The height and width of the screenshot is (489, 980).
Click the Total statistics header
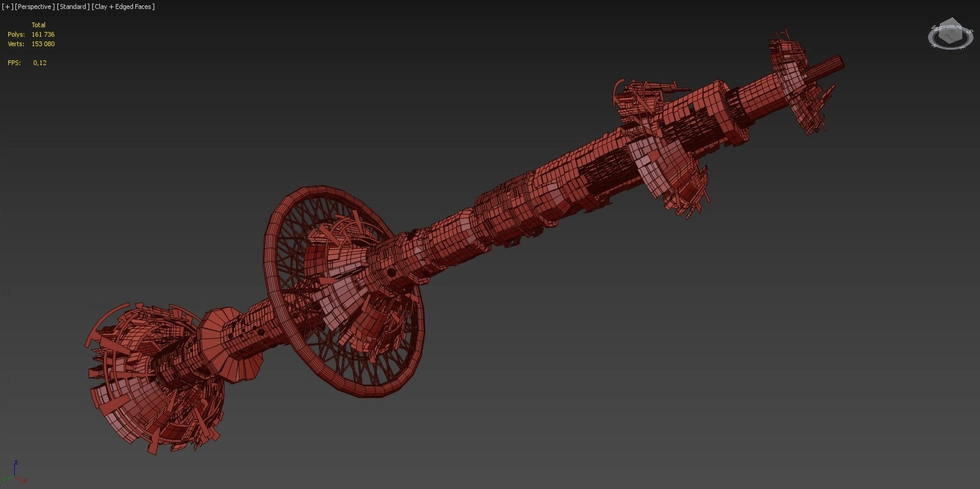click(x=38, y=25)
